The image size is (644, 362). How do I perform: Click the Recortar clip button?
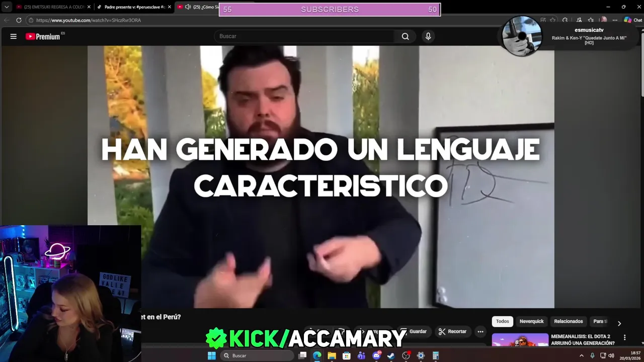click(452, 331)
